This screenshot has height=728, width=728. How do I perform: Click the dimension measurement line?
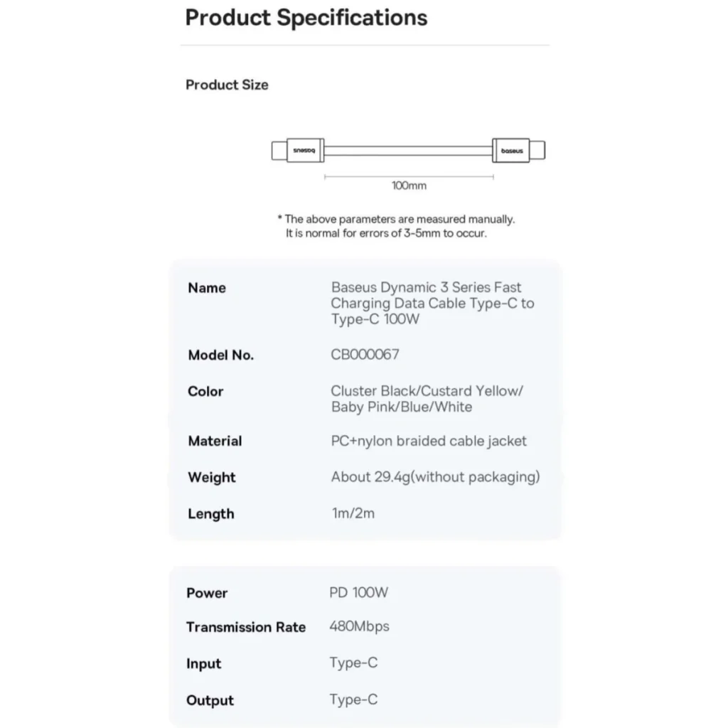[409, 176]
